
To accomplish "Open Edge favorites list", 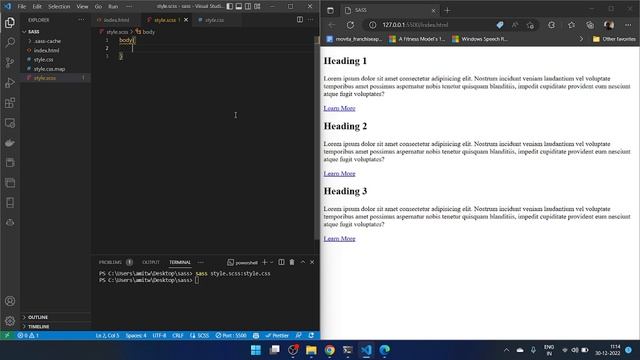I will (x=571, y=25).
